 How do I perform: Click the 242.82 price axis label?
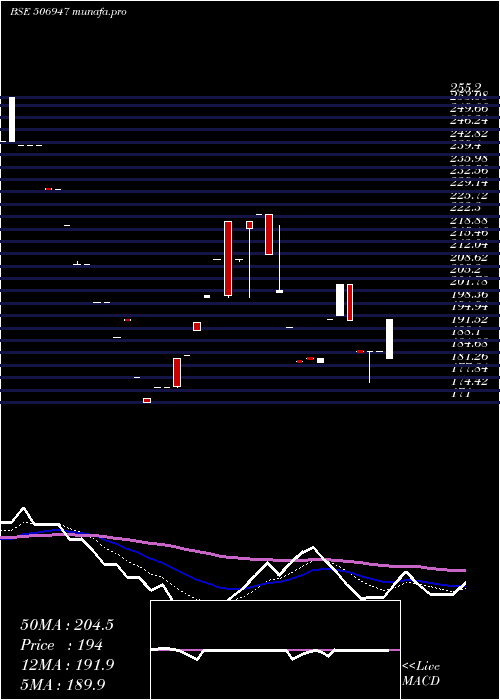click(x=469, y=133)
